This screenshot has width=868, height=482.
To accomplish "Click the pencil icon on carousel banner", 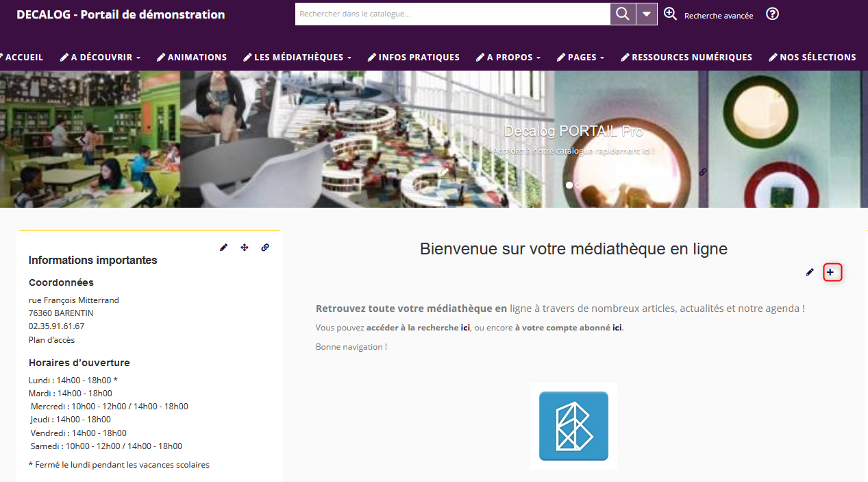I will point(444,172).
